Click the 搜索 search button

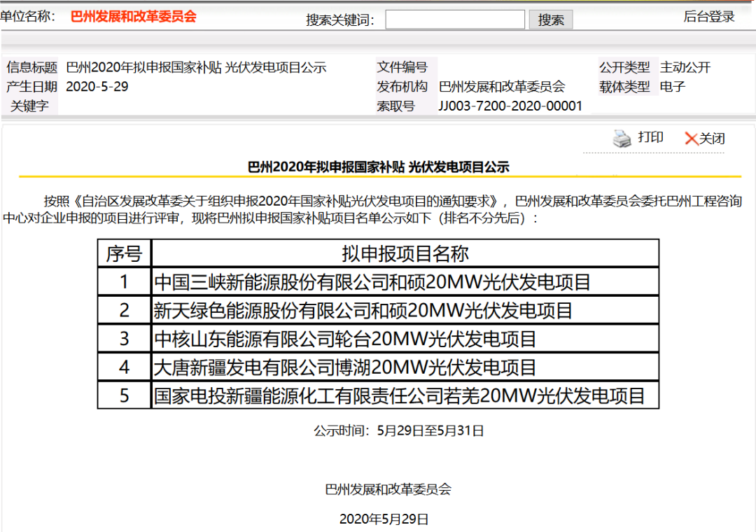[551, 20]
